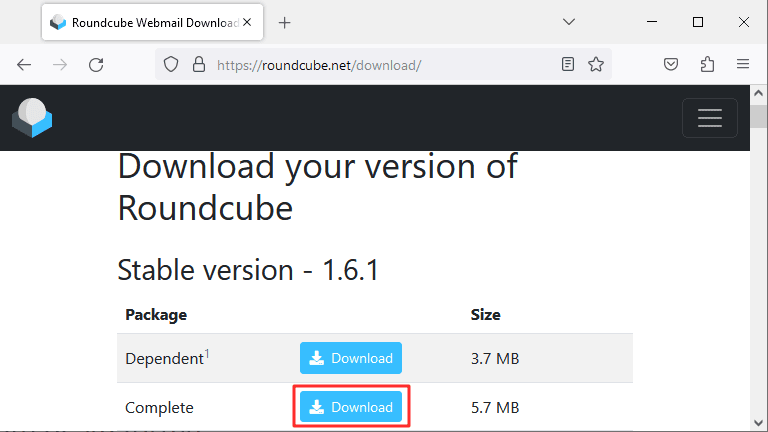Reload the current page
This screenshot has height=432, width=768.
(x=96, y=65)
